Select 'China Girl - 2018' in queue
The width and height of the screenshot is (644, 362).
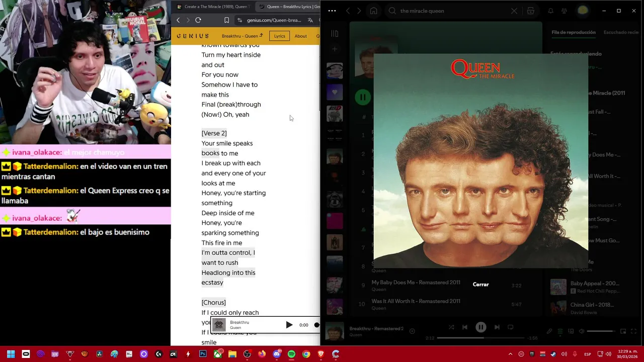(592, 308)
